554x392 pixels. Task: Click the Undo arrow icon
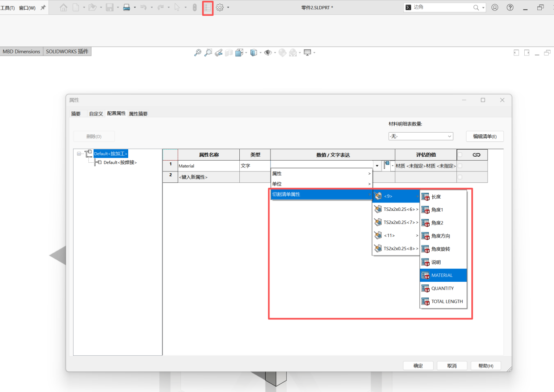[x=143, y=7]
